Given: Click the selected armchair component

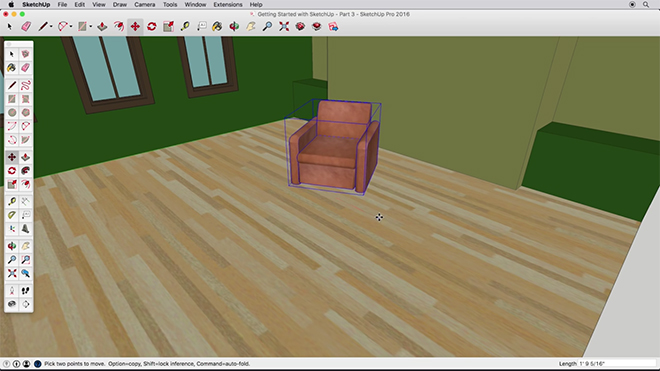Looking at the screenshot, I should pos(334,147).
